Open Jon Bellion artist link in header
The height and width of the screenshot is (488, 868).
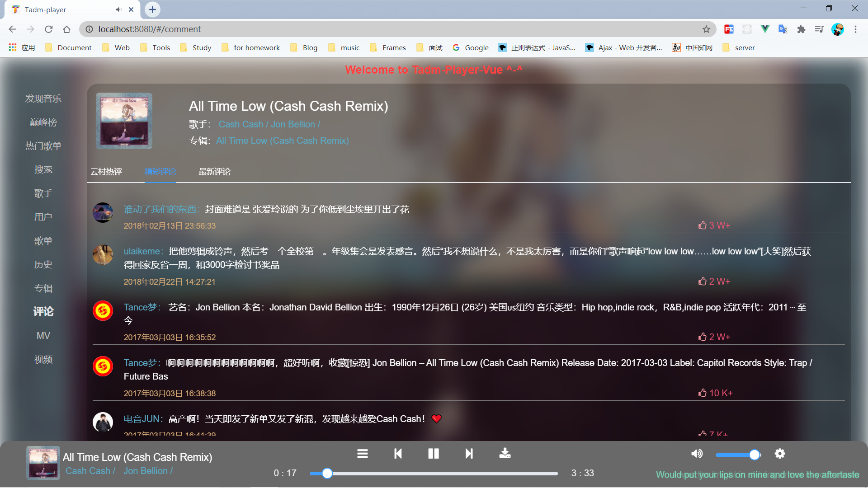293,124
